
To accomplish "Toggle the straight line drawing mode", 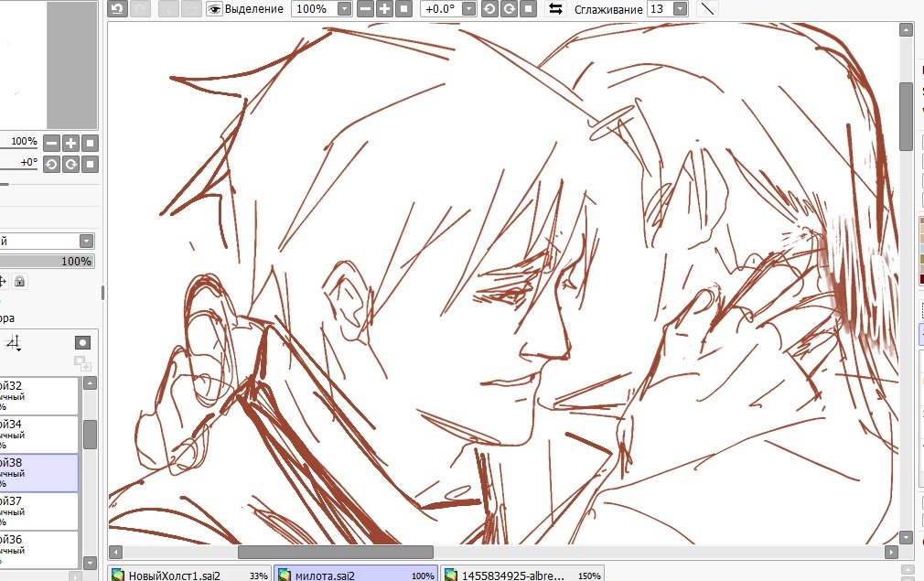I will 707,9.
